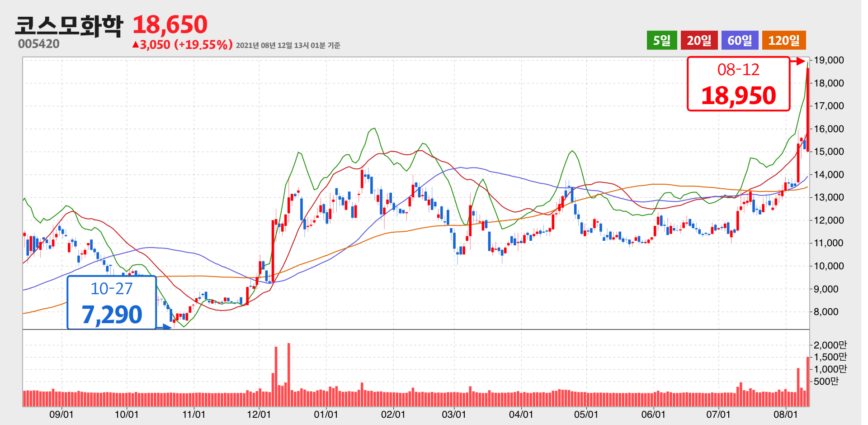Click the 19,000 price axis label

829,60
